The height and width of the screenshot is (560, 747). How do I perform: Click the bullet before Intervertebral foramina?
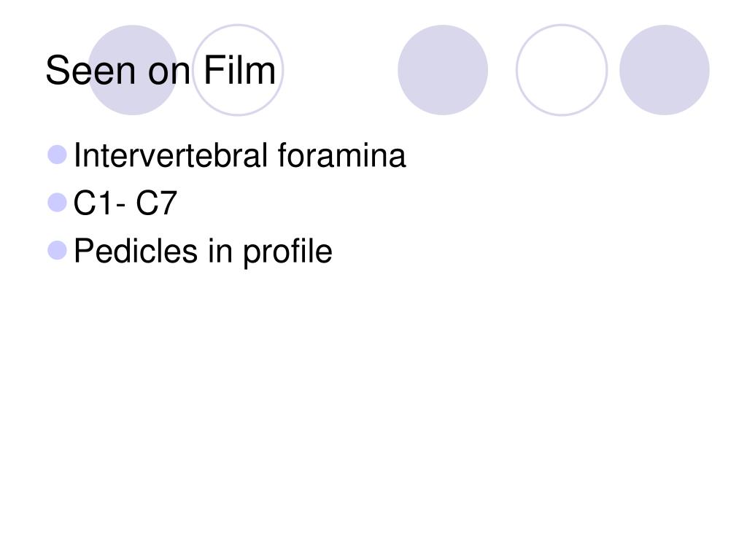(57, 155)
